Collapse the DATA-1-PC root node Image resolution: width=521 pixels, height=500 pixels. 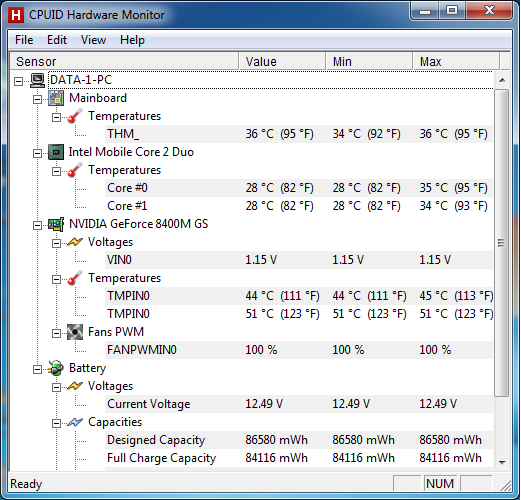[18, 81]
